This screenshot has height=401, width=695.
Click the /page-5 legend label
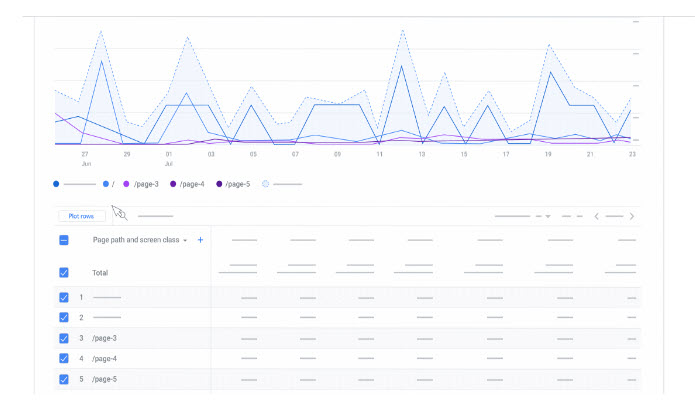point(238,184)
